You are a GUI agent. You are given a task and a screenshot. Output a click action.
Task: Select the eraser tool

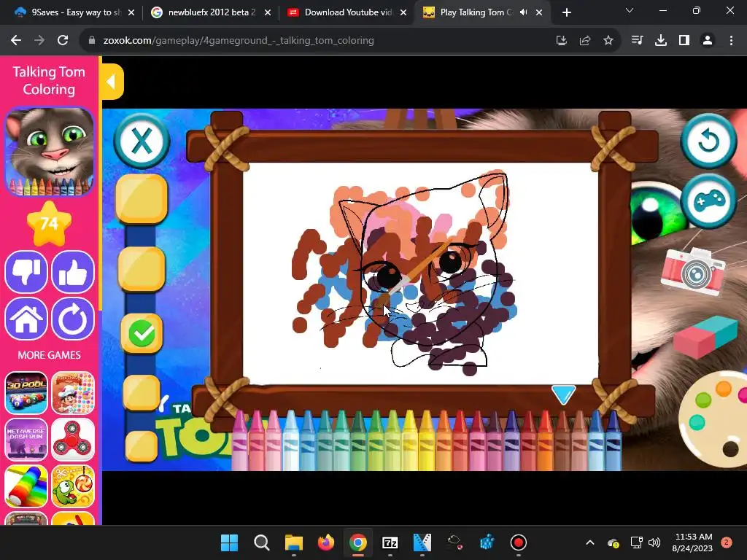pos(705,337)
